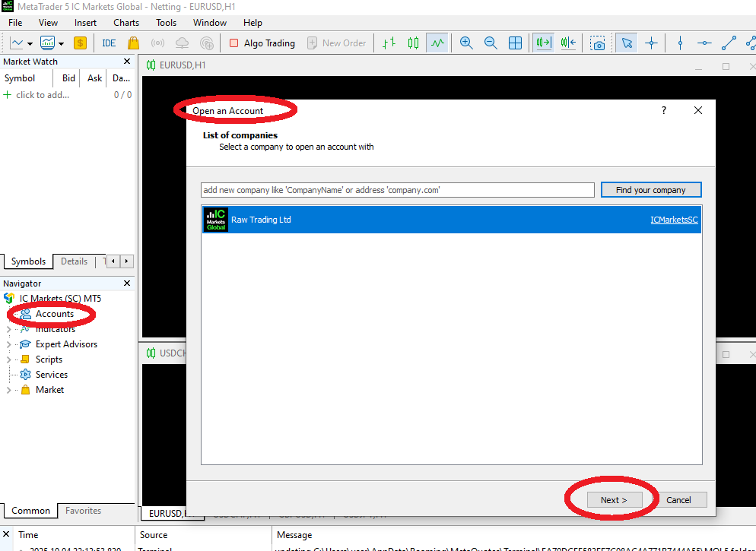Select the Crosshair tool
756x551 pixels.
651,43
